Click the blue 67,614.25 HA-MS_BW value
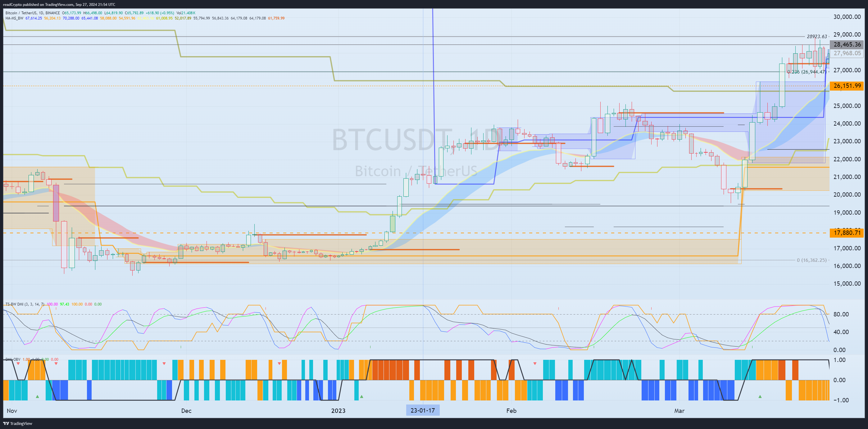Screen dimensions: 868x429 34,18
